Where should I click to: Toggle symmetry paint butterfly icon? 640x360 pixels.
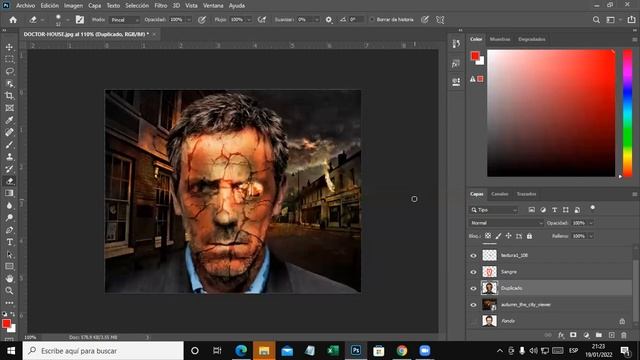(x=440, y=20)
